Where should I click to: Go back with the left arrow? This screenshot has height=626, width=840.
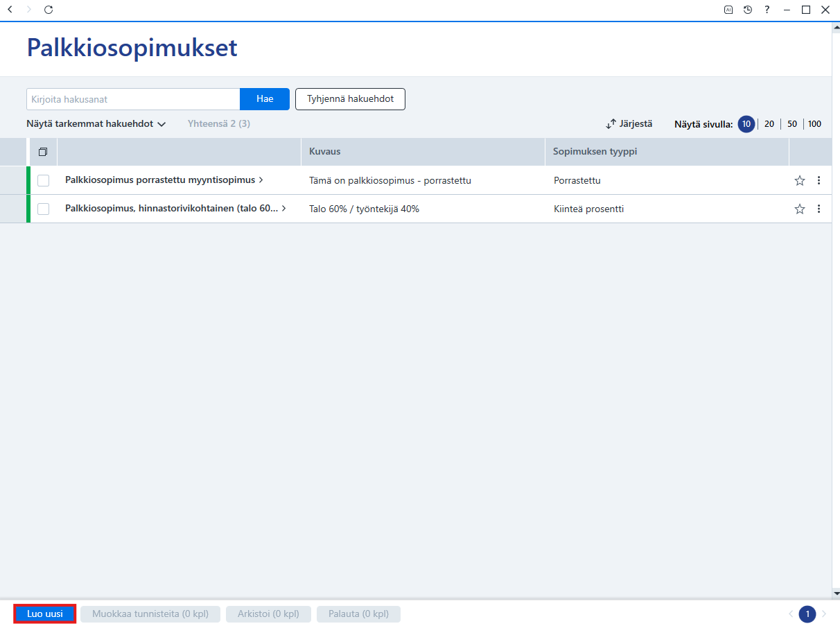[x=10, y=10]
